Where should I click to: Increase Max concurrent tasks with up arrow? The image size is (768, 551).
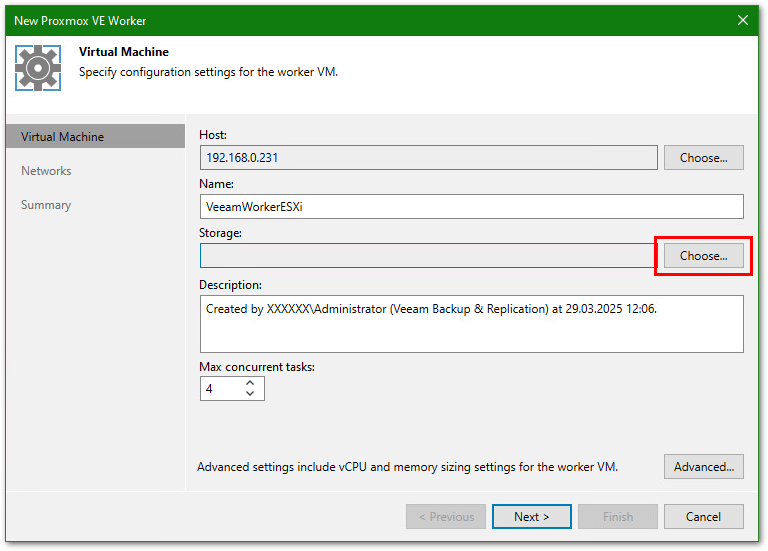250,382
